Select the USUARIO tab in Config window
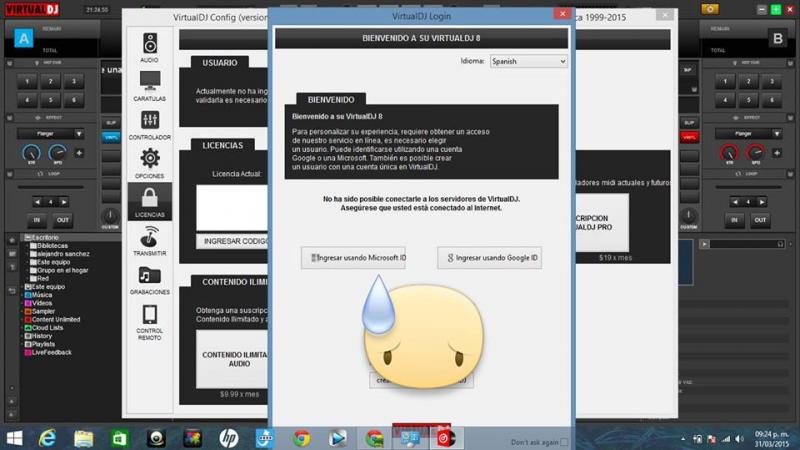 coord(220,63)
